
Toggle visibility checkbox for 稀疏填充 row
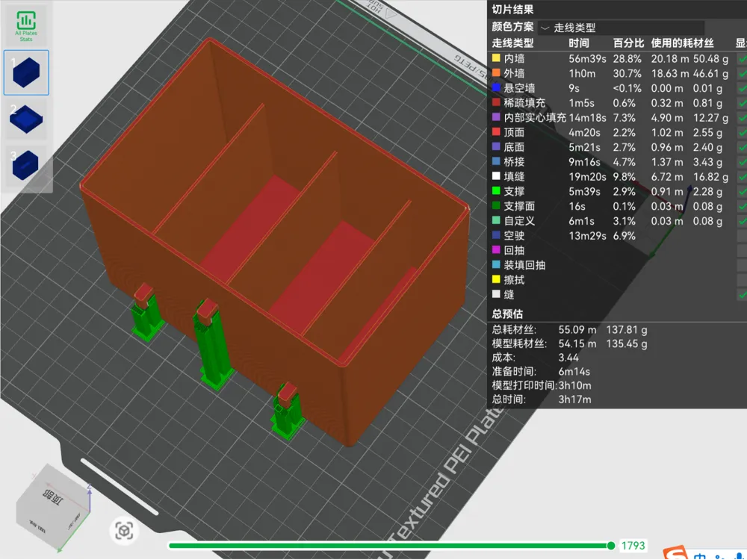point(742,103)
